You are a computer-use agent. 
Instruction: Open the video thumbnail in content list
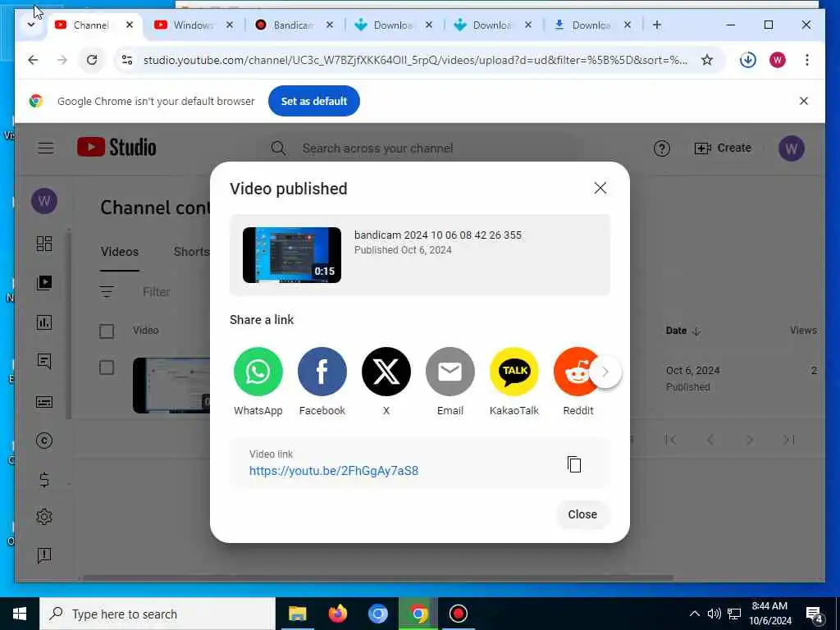(x=171, y=386)
